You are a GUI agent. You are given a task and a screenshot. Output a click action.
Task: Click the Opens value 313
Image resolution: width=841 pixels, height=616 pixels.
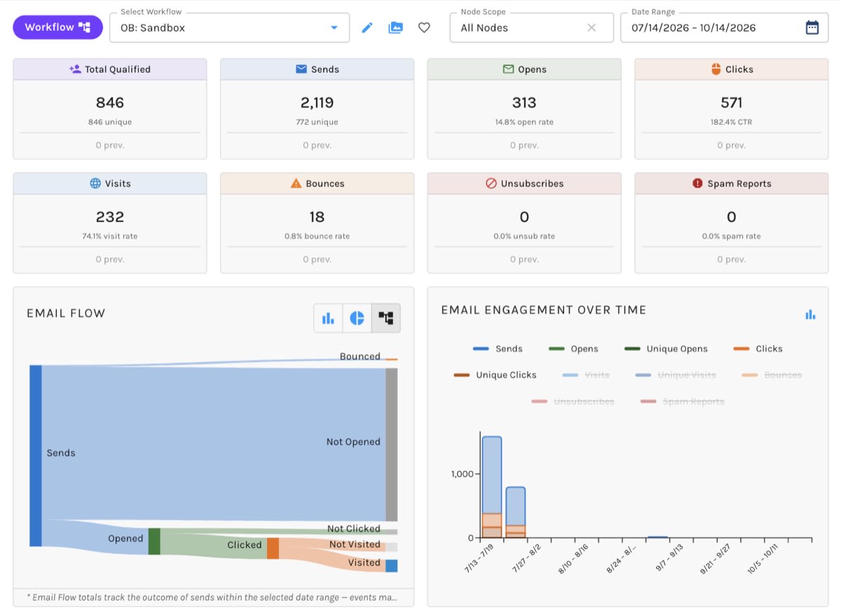point(524,103)
